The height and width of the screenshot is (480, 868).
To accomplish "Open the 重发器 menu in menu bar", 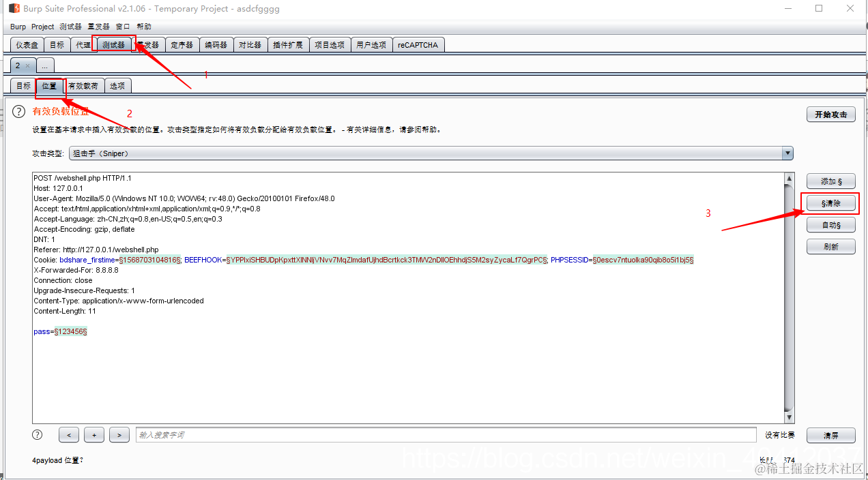I will coord(98,27).
